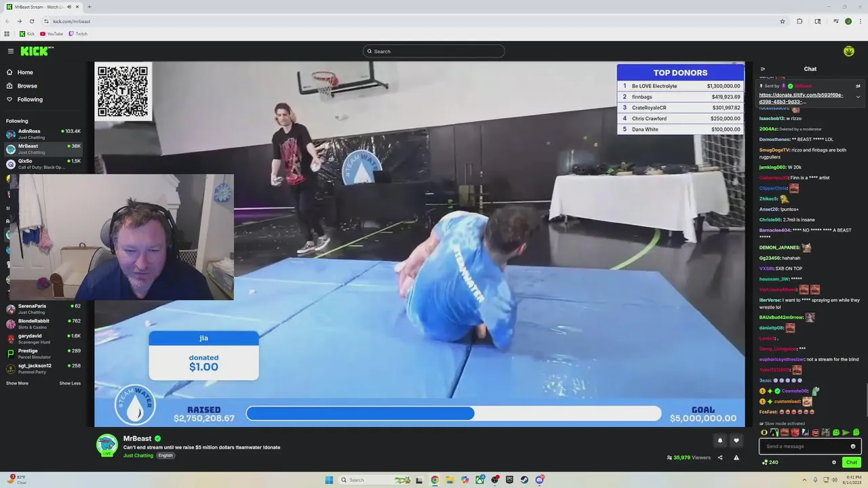Click the Windows taskbar Search box
The width and height of the screenshot is (868, 488).
376,480
